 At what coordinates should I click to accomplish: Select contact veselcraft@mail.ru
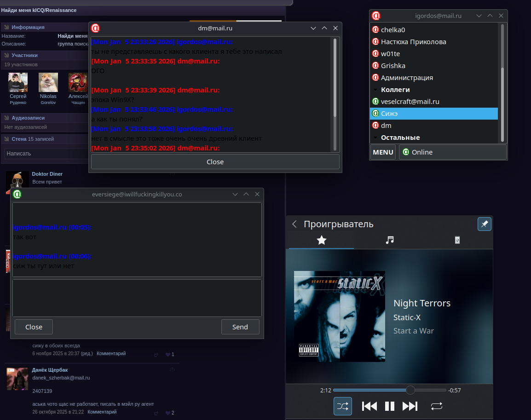(434, 102)
